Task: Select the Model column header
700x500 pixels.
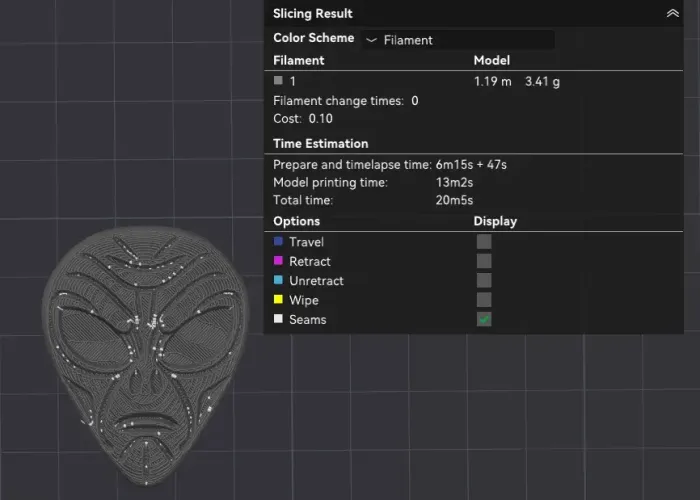Action: (x=491, y=61)
